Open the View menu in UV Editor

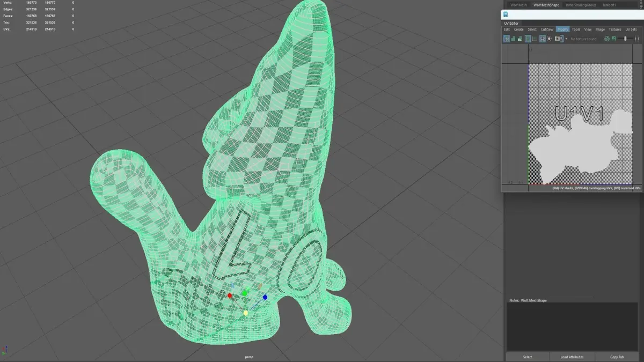pyautogui.click(x=588, y=29)
